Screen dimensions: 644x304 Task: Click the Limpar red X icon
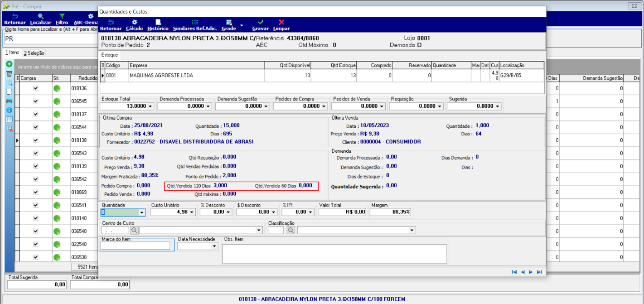click(281, 22)
